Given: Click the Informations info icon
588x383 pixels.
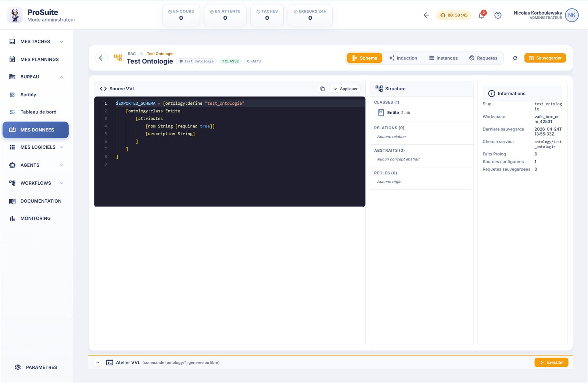Looking at the screenshot, I should pyautogui.click(x=491, y=93).
